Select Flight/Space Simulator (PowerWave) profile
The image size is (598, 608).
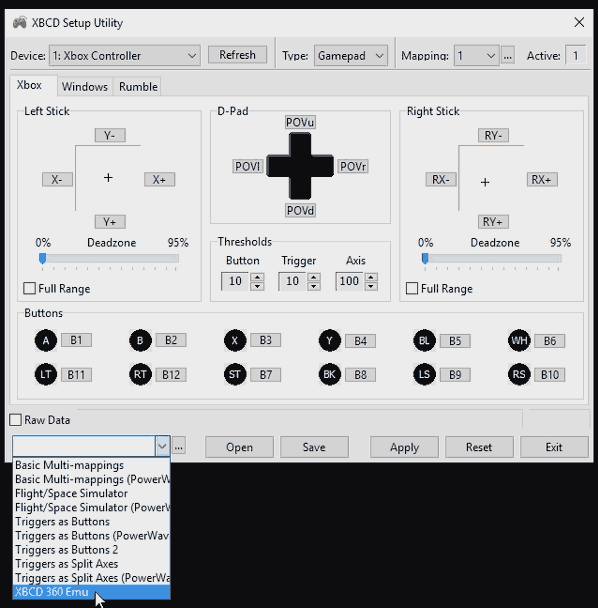(92, 507)
